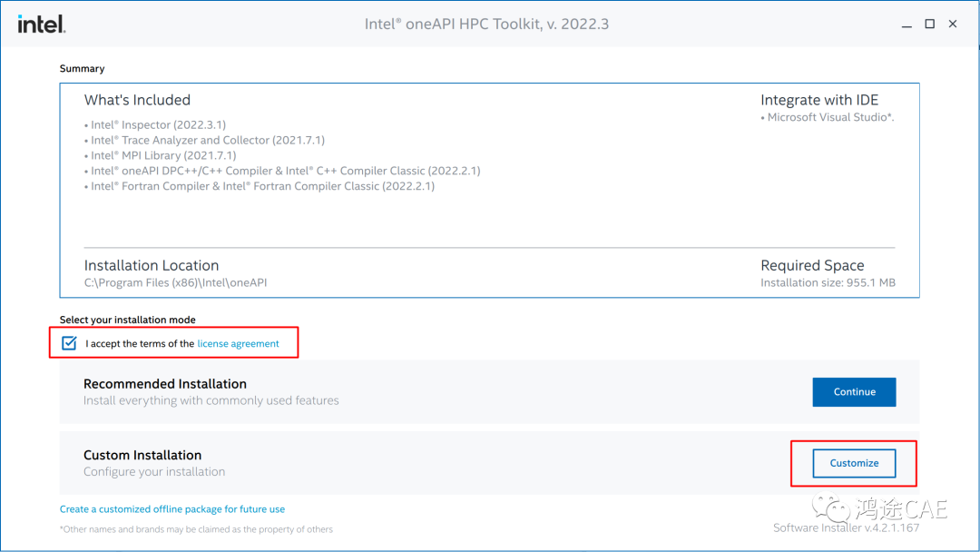This screenshot has width=980, height=552.
Task: Open the license agreement link
Action: (238, 344)
